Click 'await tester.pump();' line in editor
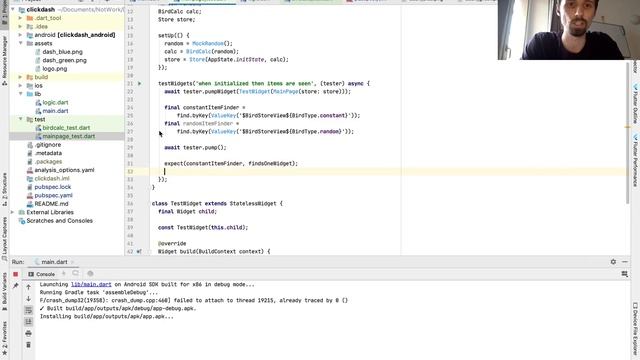This screenshot has width=640, height=360. click(195, 147)
